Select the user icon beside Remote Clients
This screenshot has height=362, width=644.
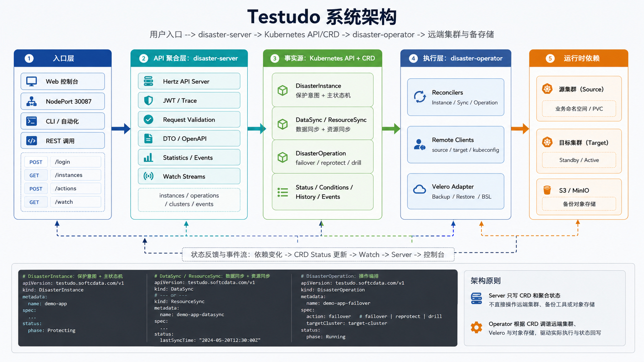419,145
